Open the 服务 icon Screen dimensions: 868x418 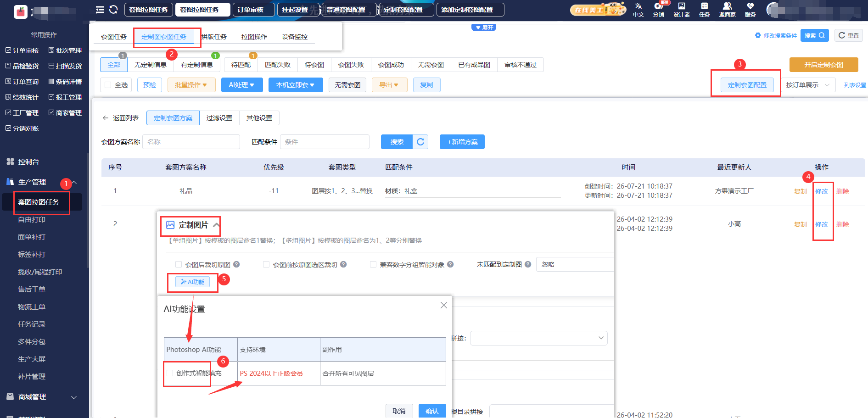750,10
